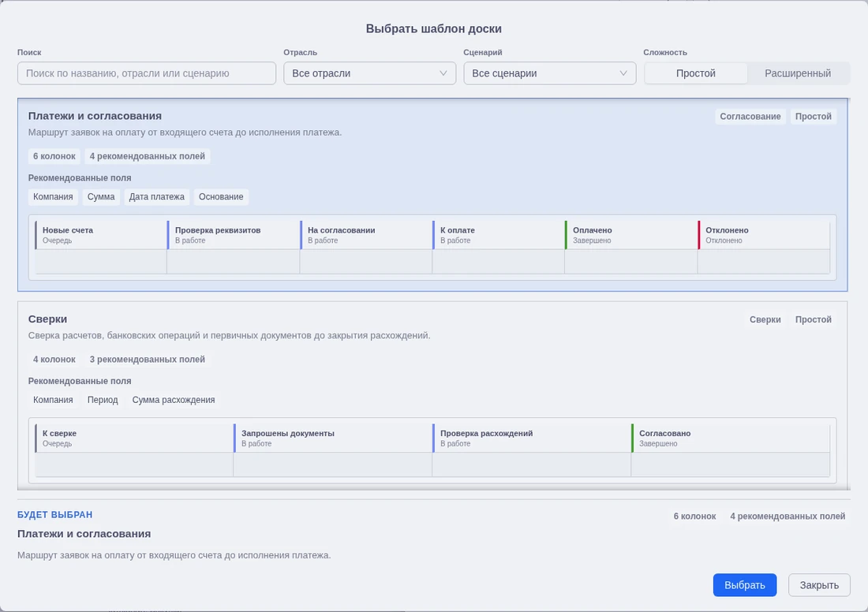Image resolution: width=868 pixels, height=612 pixels.
Task: Click the "Сумма расхождения" field chip
Action: 174,400
